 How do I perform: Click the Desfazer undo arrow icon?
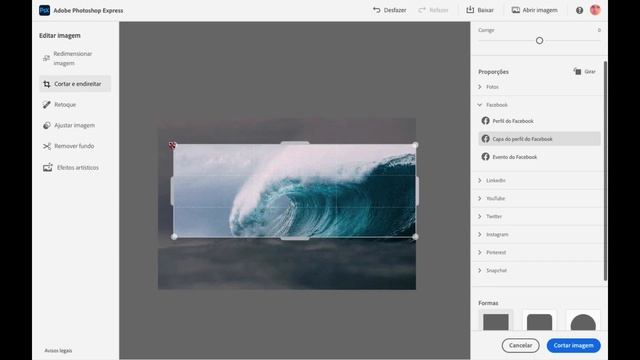376,10
